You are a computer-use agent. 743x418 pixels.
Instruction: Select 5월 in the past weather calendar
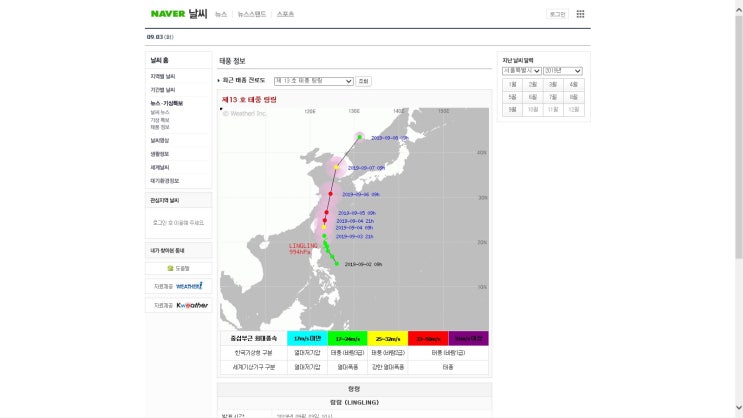point(512,97)
